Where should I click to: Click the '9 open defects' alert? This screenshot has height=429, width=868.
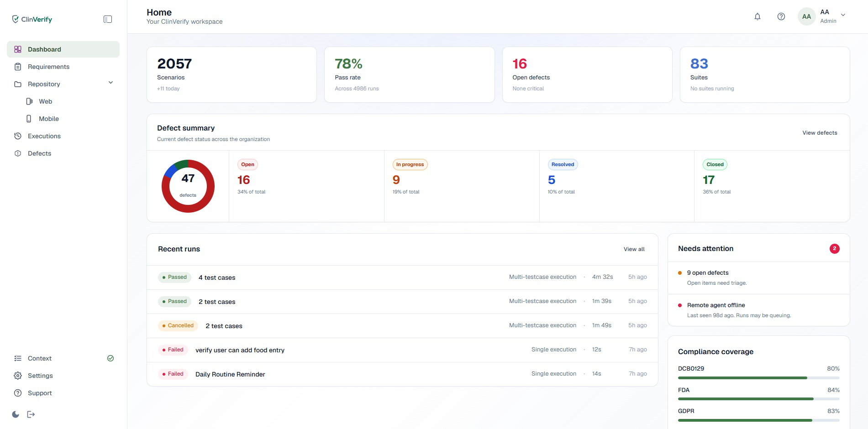pyautogui.click(x=758, y=278)
